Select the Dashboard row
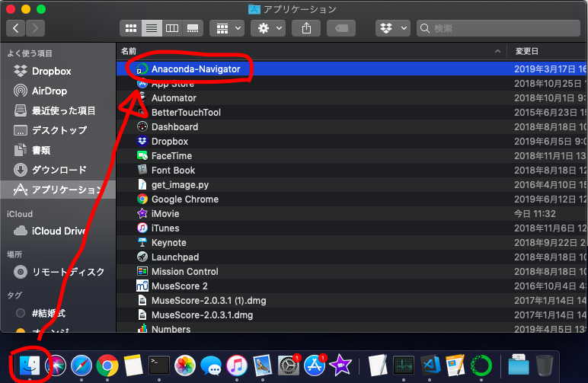 (351, 126)
